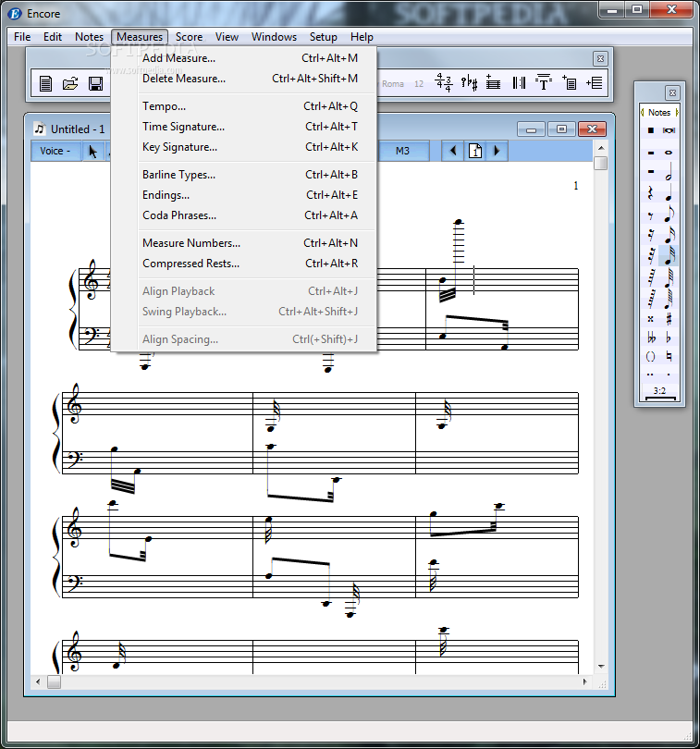Select the eighth rest in Notes palette
Image resolution: width=700 pixels, height=749 pixels.
click(650, 215)
